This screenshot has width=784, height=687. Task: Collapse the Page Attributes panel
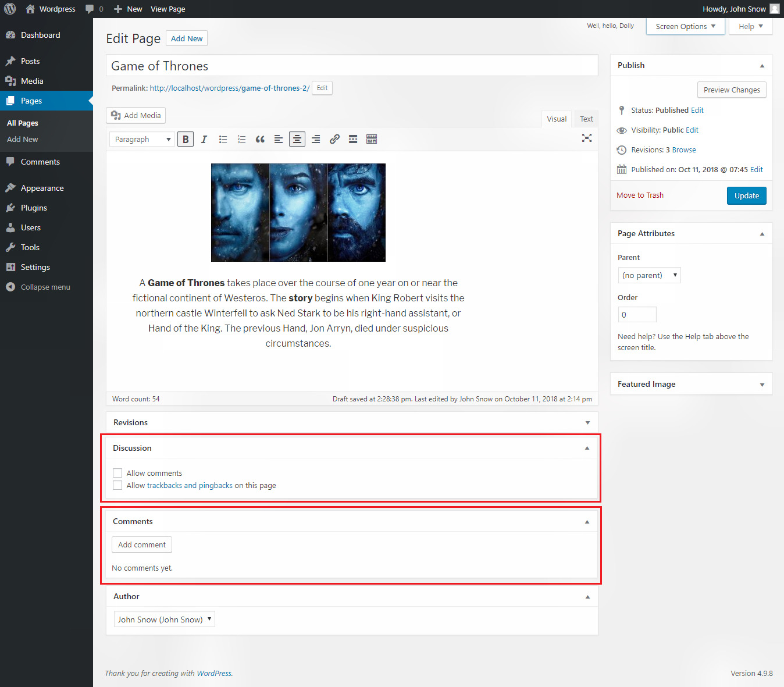(762, 234)
